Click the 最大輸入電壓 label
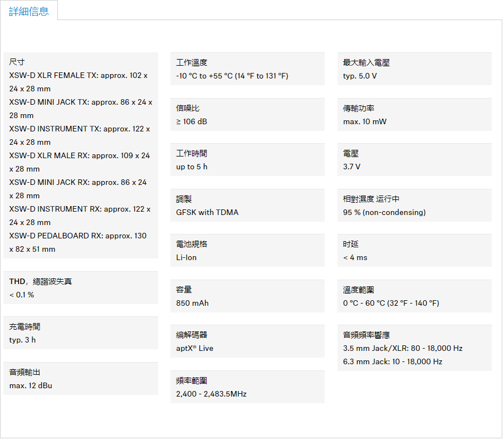Viewport: 504px width, 440px height. (366, 63)
